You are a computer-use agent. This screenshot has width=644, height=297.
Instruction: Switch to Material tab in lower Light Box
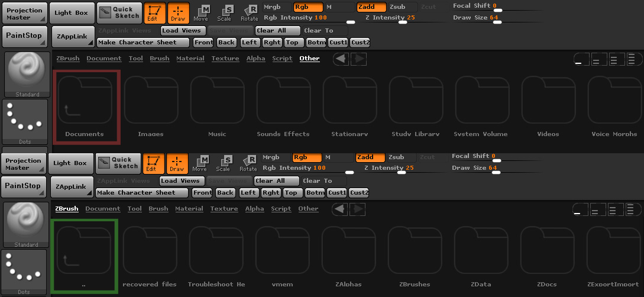[189, 209]
